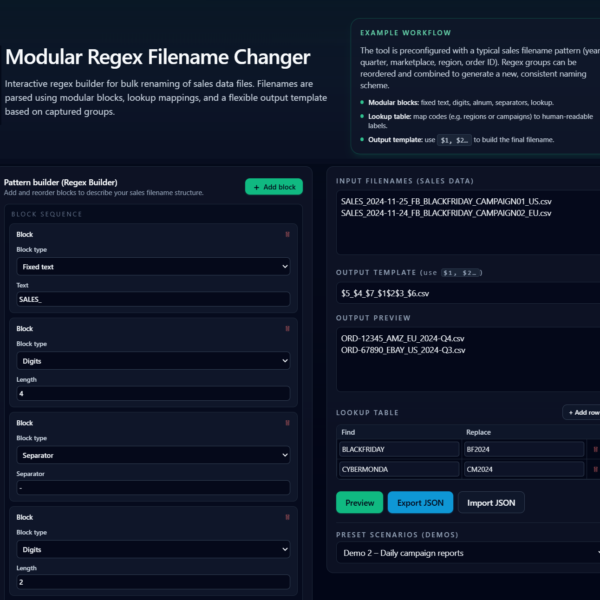Screen dimensions: 600x600
Task: Remove the CYBERMONDA lookup row
Action: tap(596, 469)
